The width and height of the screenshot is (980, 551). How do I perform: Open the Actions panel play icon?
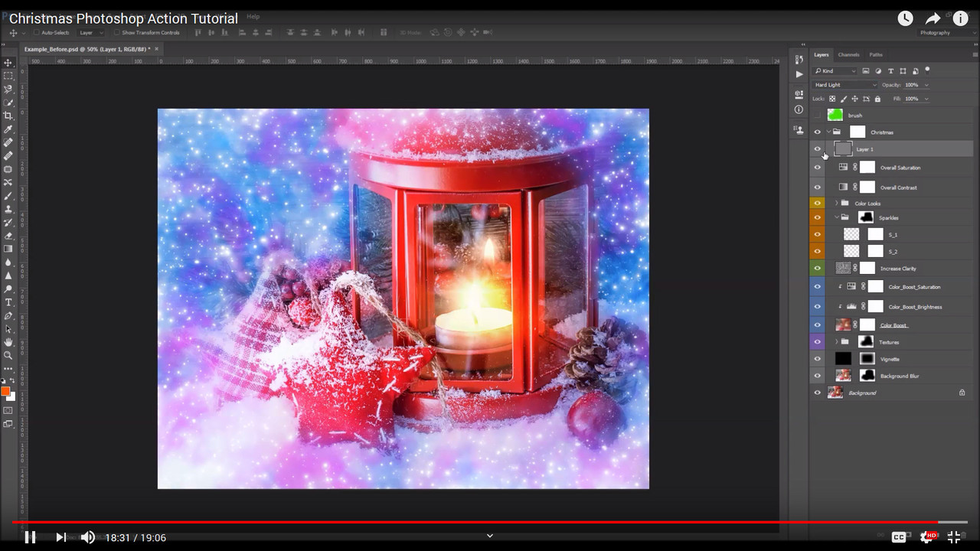click(x=799, y=74)
